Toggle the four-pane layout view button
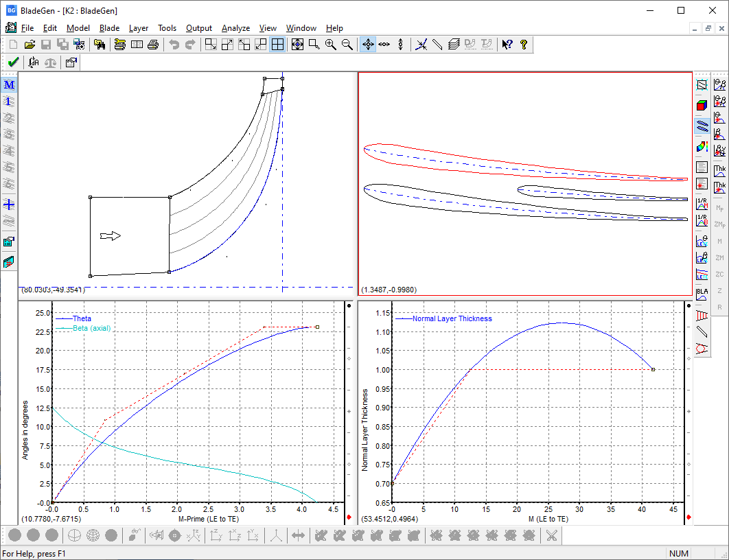Image resolution: width=729 pixels, height=560 pixels. click(277, 45)
